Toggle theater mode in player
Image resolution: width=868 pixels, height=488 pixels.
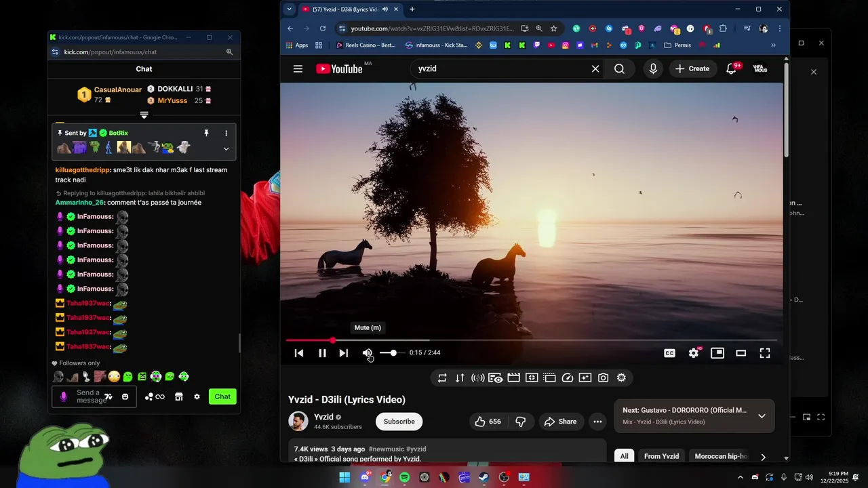click(741, 353)
